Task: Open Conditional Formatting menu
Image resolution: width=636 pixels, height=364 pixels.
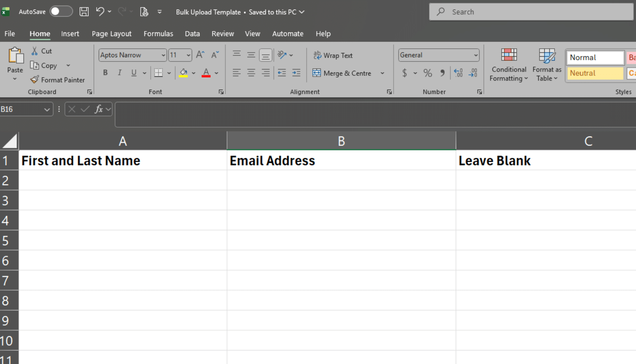Action: 509,65
